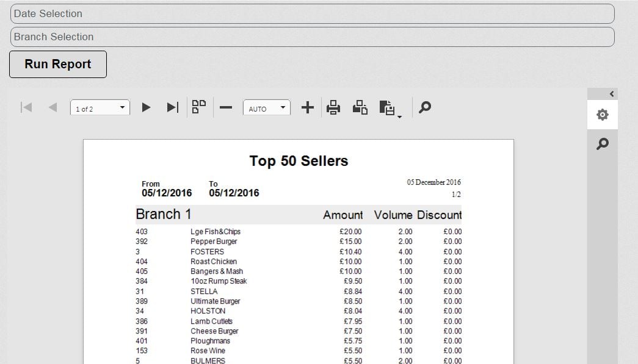Open the export report dropdown

point(389,109)
